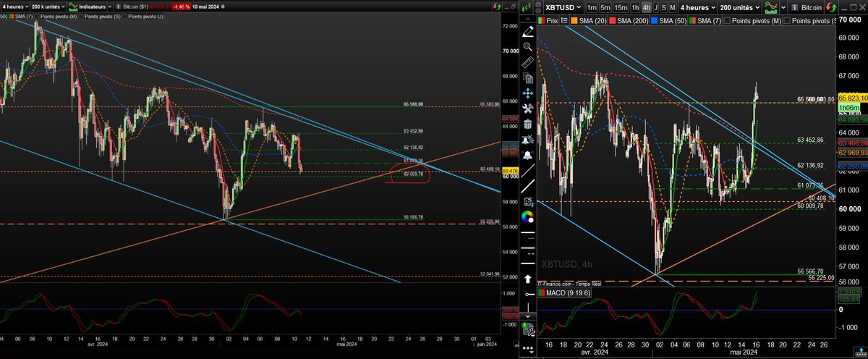The height and width of the screenshot is (359, 868).
Task: Select the S weekly timeframe
Action: click(664, 8)
